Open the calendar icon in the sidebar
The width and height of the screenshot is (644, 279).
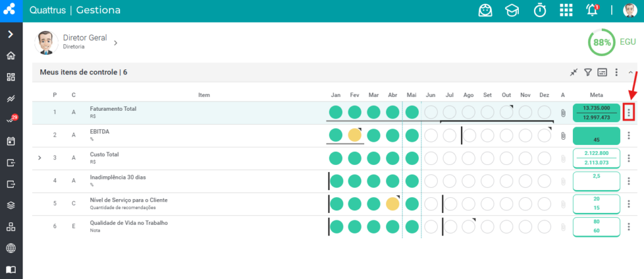coord(11,141)
